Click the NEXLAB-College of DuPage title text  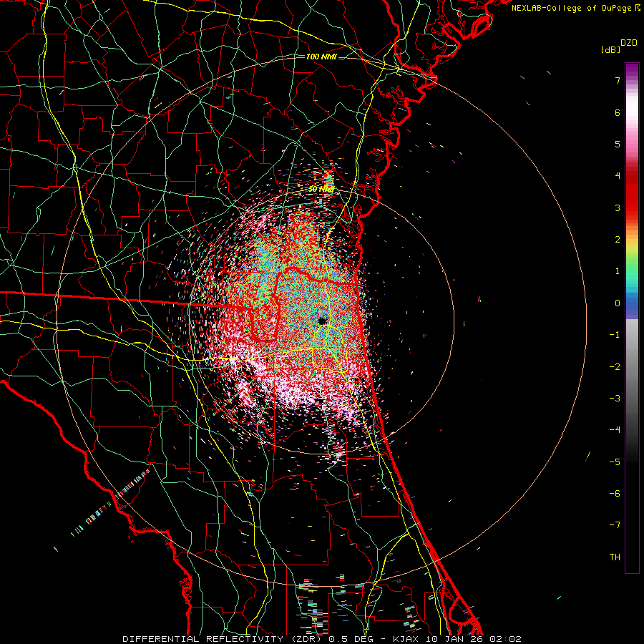tap(572, 8)
